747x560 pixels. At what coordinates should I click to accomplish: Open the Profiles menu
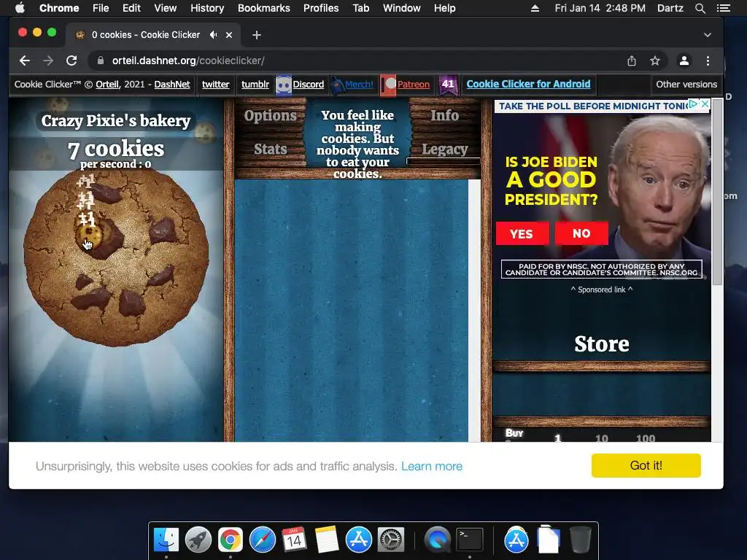[321, 8]
